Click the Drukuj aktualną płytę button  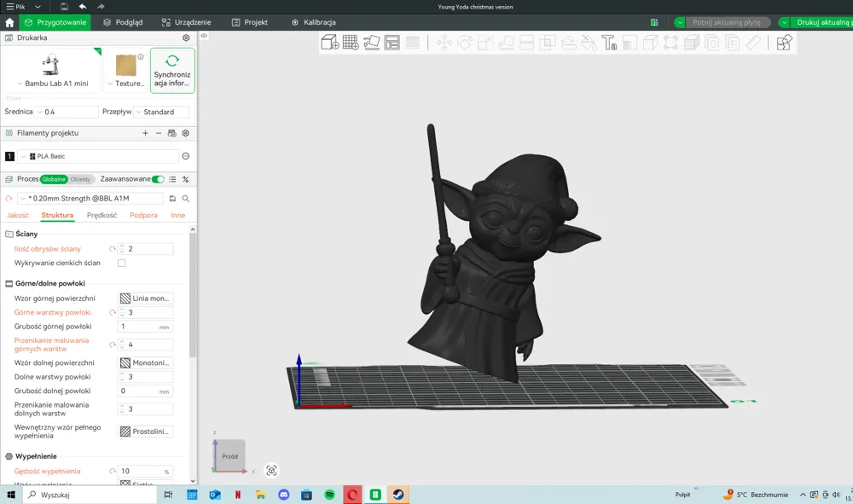[821, 22]
